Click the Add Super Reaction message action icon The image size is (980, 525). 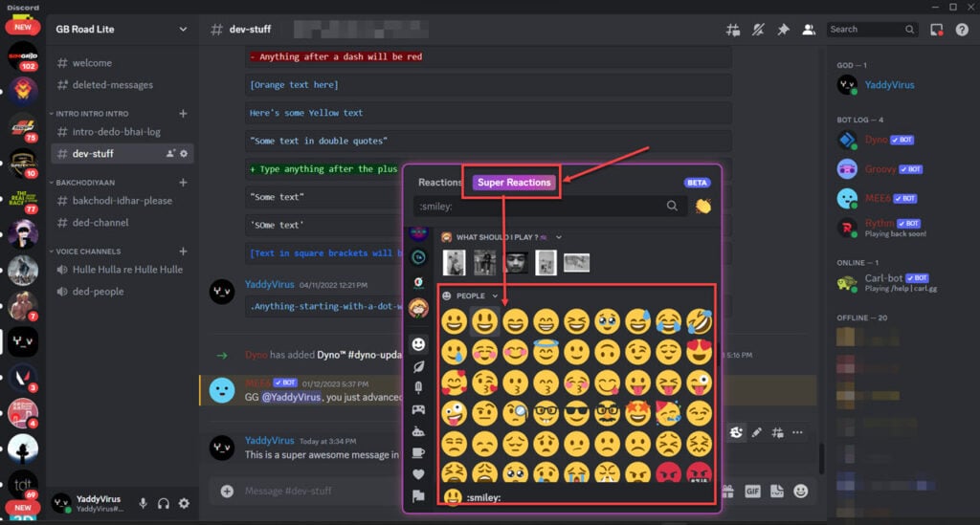[736, 432]
